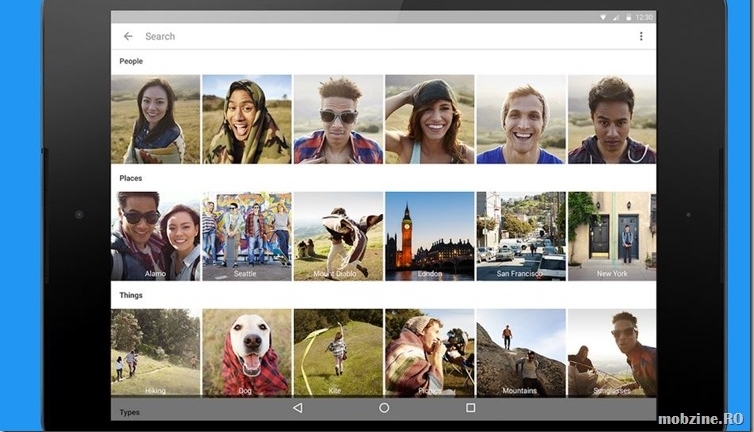The width and height of the screenshot is (754, 432).
Task: Open the Dog thing thumbnail
Action: click(247, 353)
